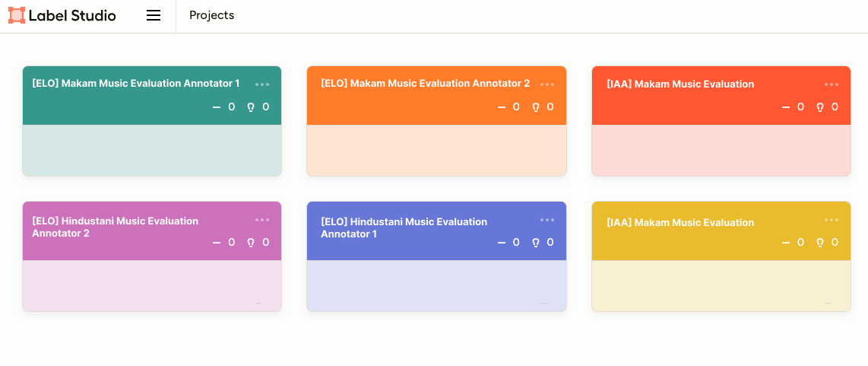Screen dimensions: 868x366
Task: Click the minus icon on red IAA Makam card
Action: 786,107
